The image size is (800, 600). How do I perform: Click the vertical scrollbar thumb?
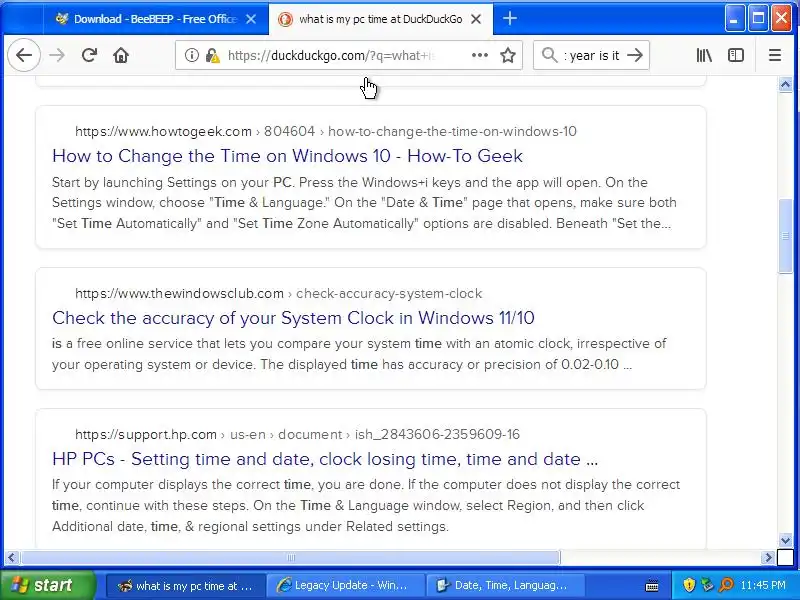click(785, 236)
